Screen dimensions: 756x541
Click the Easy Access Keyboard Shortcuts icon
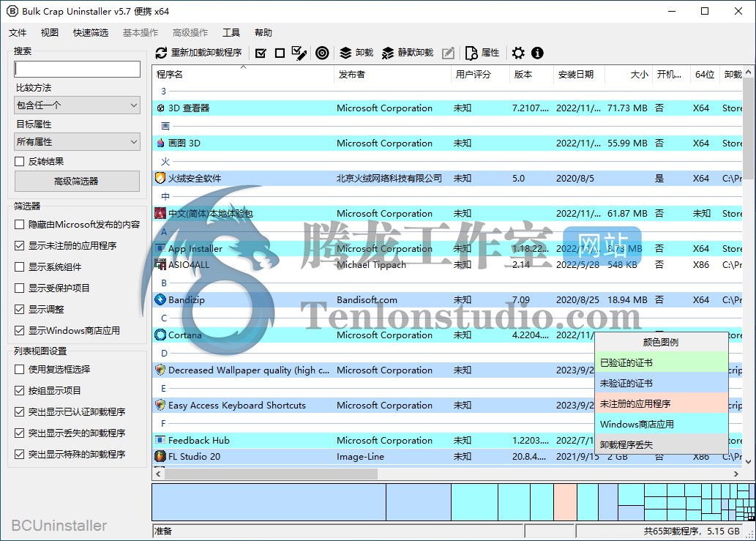[x=160, y=405]
